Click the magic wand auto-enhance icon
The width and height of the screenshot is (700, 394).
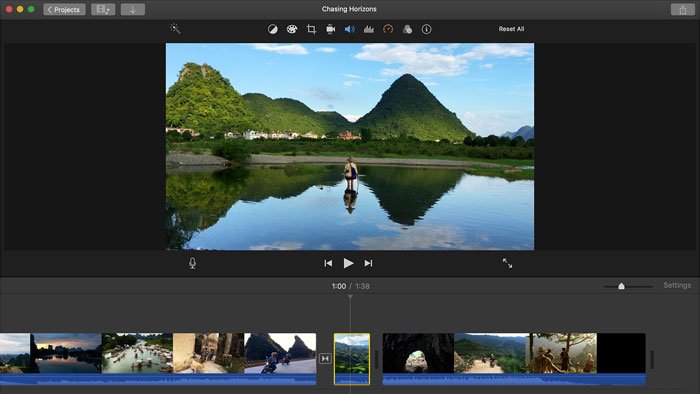tap(175, 29)
